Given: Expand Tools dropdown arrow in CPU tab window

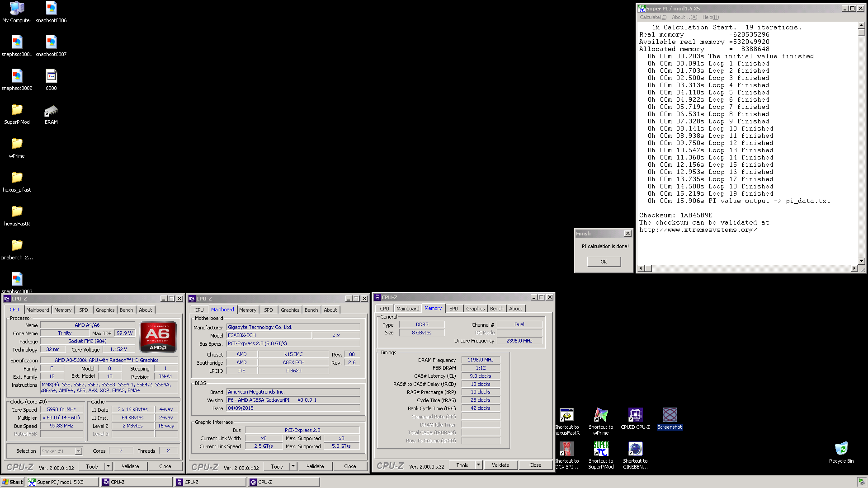Looking at the screenshot, I should (108, 466).
